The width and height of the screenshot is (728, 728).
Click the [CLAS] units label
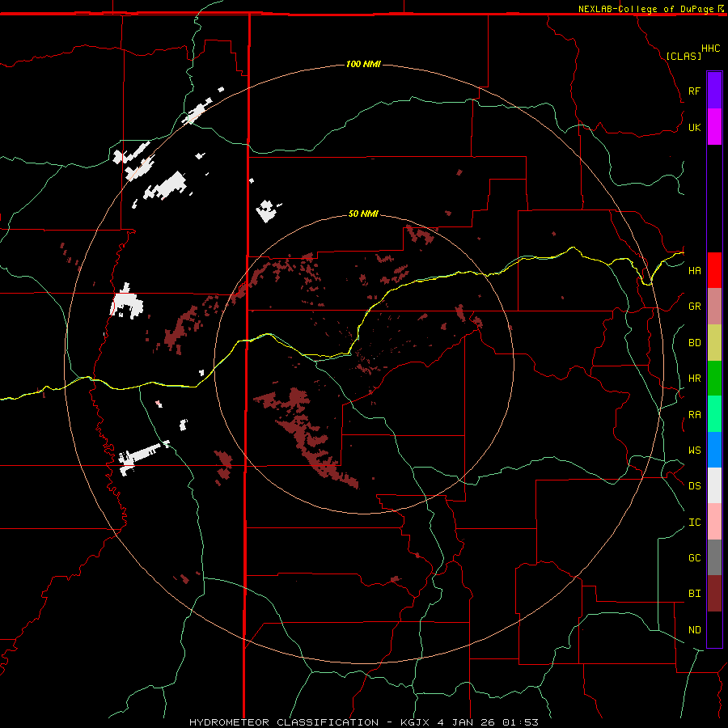click(684, 56)
